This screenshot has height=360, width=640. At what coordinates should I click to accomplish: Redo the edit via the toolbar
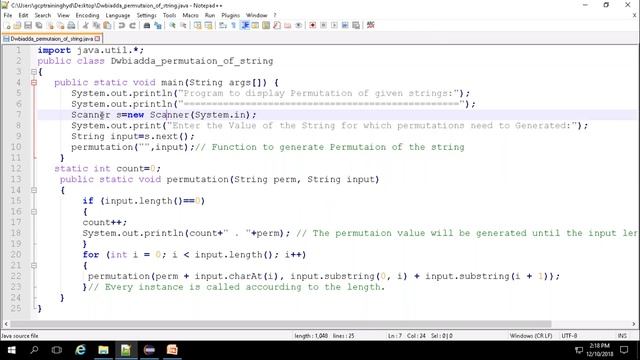tap(132, 25)
